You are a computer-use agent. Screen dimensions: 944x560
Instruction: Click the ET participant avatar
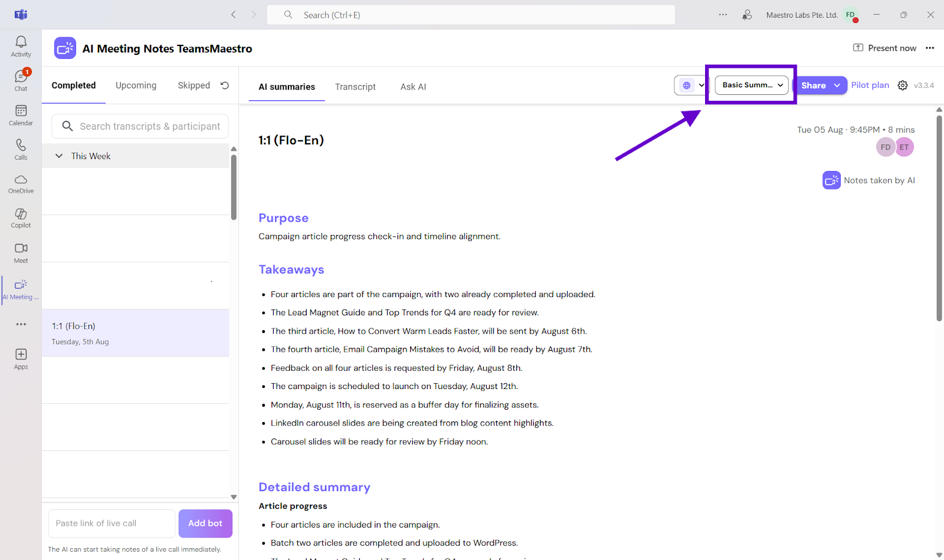pyautogui.click(x=904, y=147)
